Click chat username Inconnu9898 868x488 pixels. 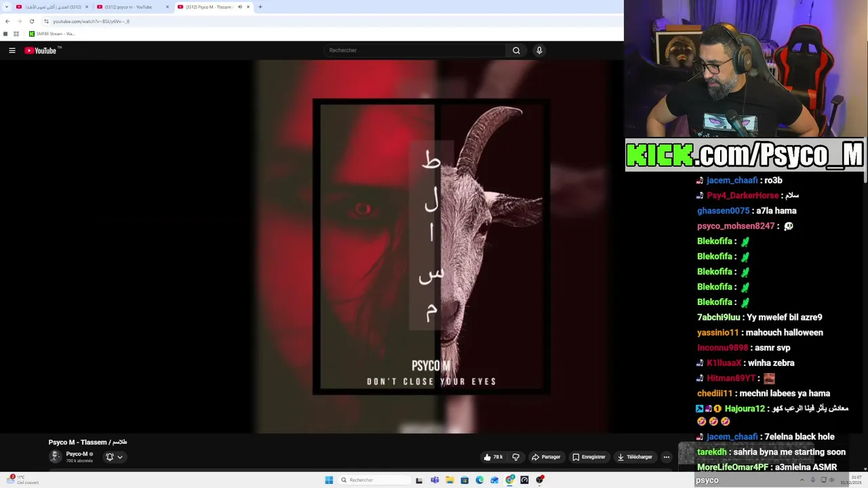[722, 348]
